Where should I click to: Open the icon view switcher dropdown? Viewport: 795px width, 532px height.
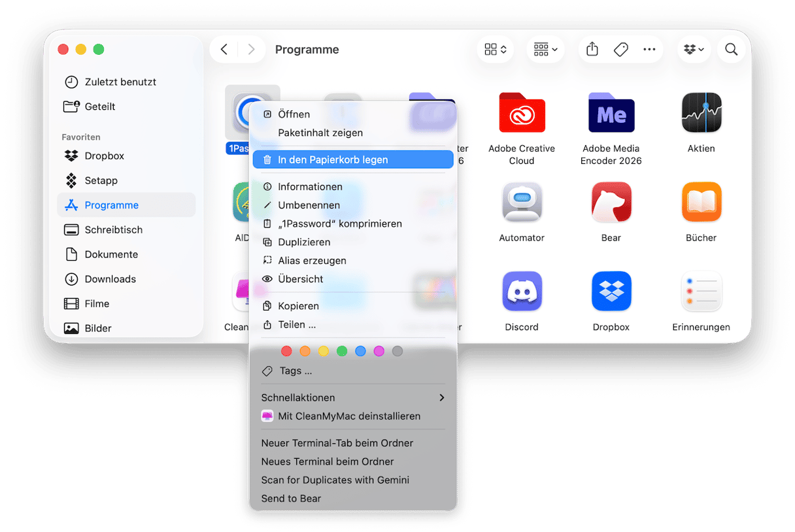tap(495, 50)
